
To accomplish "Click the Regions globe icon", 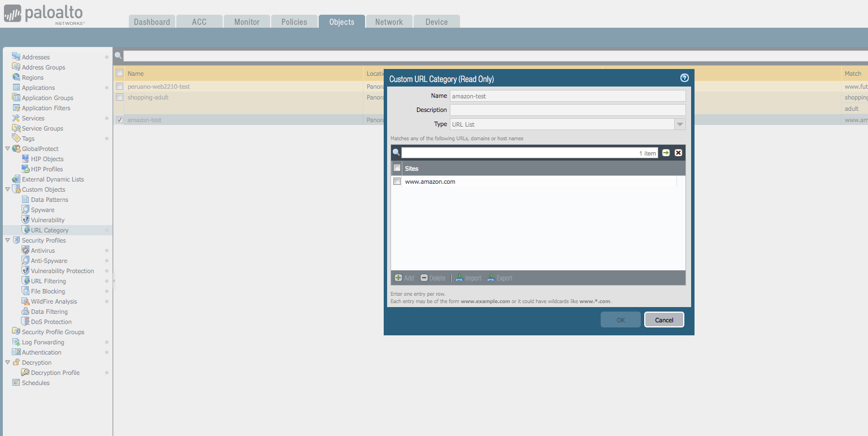I will click(16, 77).
